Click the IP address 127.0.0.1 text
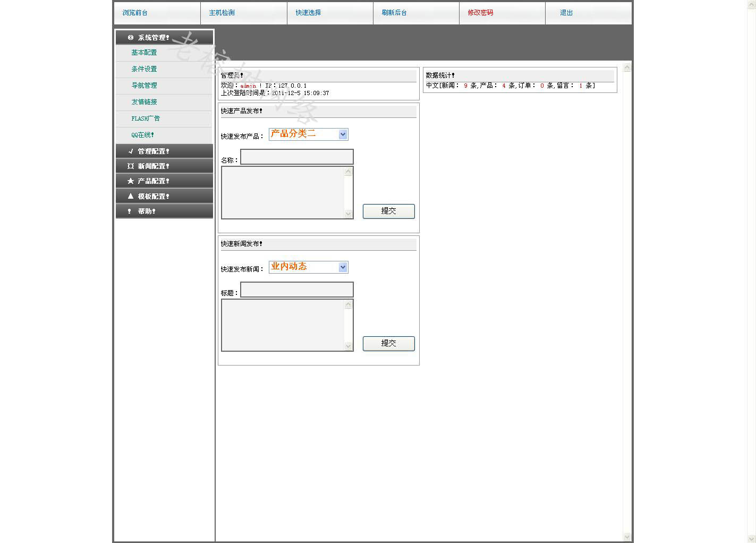The image size is (756, 543). pyautogui.click(x=292, y=86)
